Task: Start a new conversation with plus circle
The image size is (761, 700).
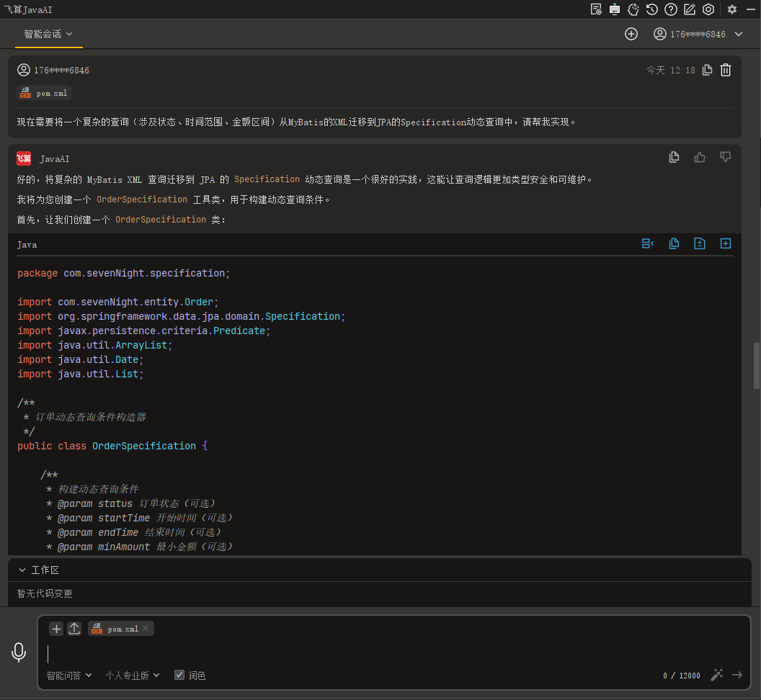Action: pos(631,34)
